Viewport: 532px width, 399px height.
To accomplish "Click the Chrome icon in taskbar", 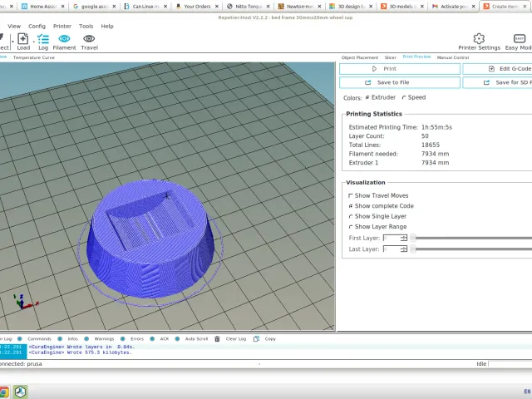I will point(3,392).
